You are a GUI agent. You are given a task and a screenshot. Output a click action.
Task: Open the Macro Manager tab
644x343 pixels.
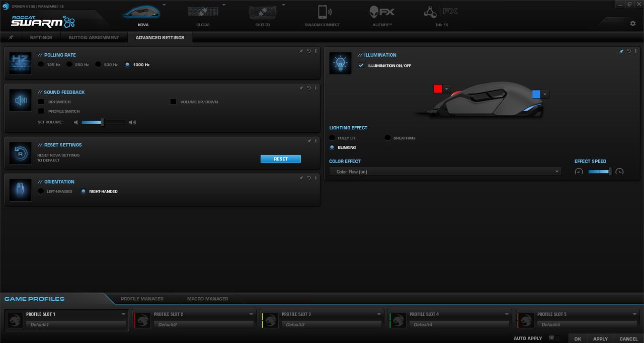pos(208,299)
